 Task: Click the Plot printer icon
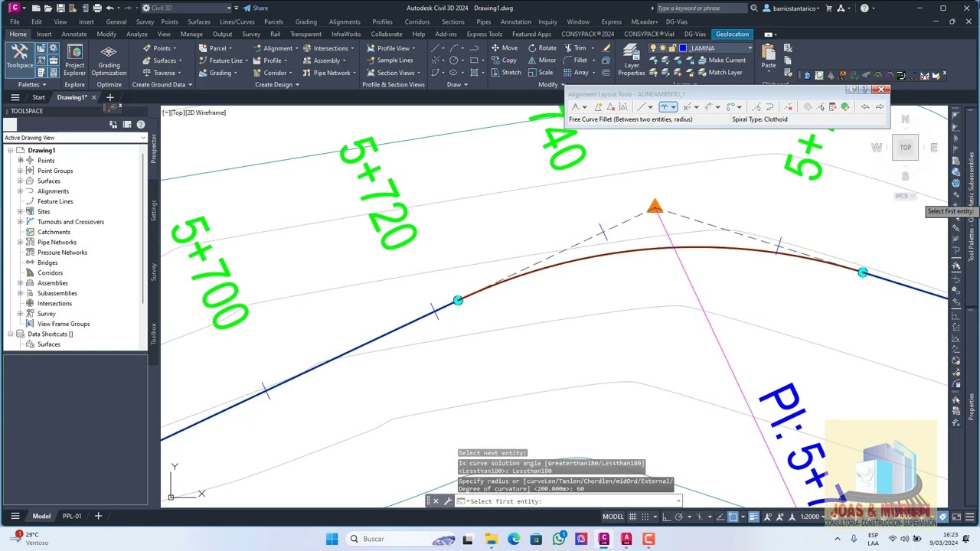point(97,8)
